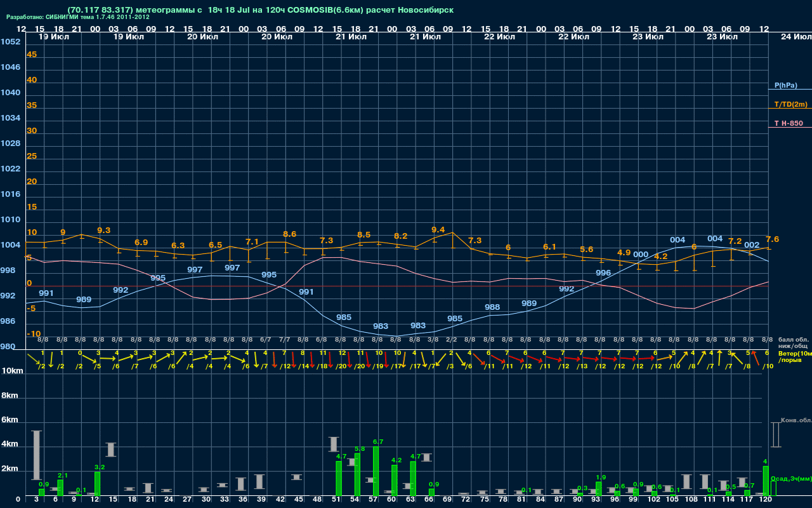Click the 4.9 temperature value

click(624, 253)
